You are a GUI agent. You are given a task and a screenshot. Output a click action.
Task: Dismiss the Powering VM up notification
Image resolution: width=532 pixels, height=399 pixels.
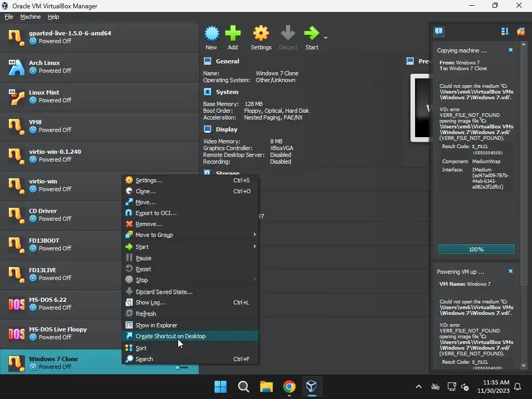click(x=511, y=271)
